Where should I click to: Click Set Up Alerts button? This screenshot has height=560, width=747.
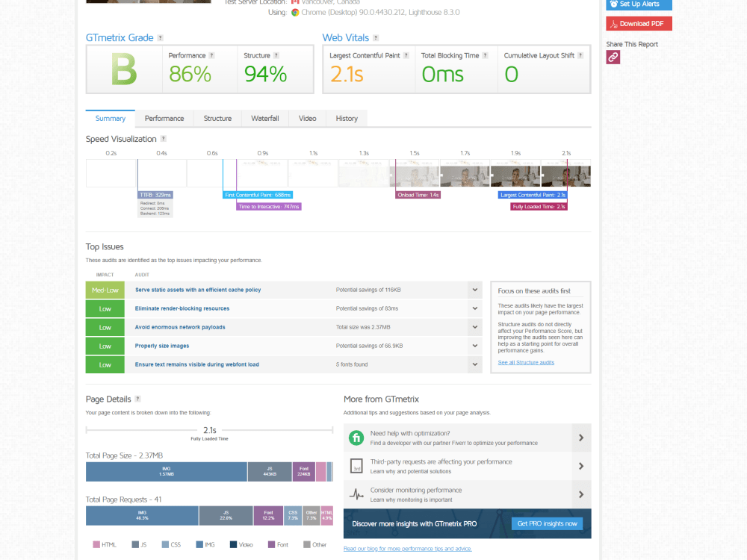[x=639, y=4]
